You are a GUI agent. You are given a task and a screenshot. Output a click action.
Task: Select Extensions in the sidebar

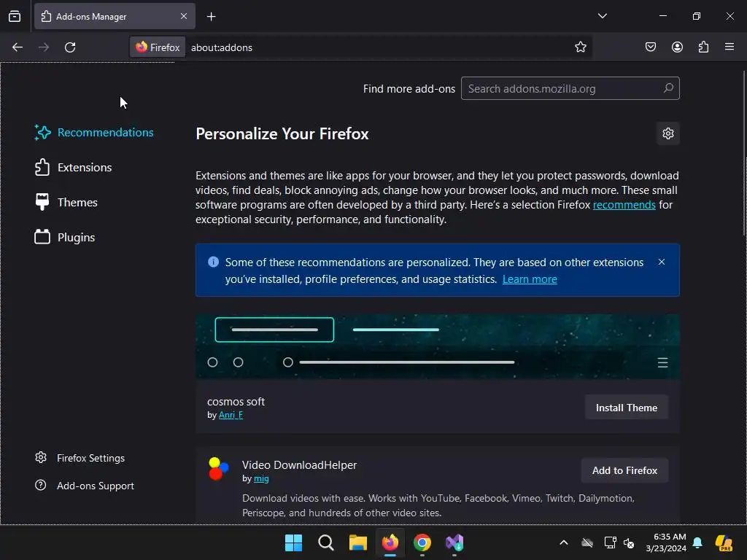click(x=74, y=168)
